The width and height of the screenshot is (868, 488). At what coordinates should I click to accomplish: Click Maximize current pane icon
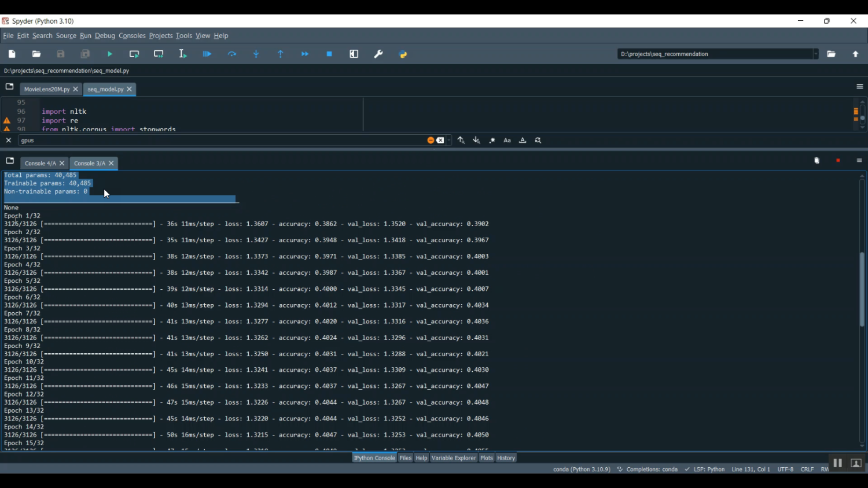[354, 54]
